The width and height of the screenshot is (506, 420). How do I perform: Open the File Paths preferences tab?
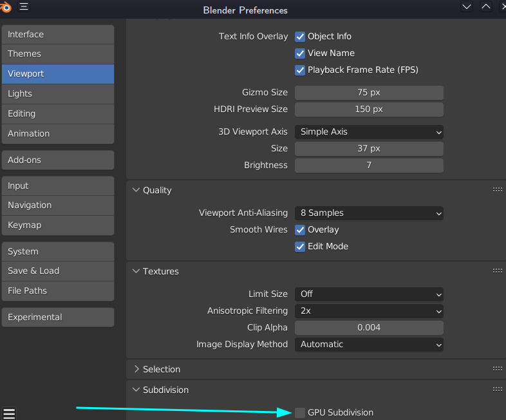tap(58, 291)
